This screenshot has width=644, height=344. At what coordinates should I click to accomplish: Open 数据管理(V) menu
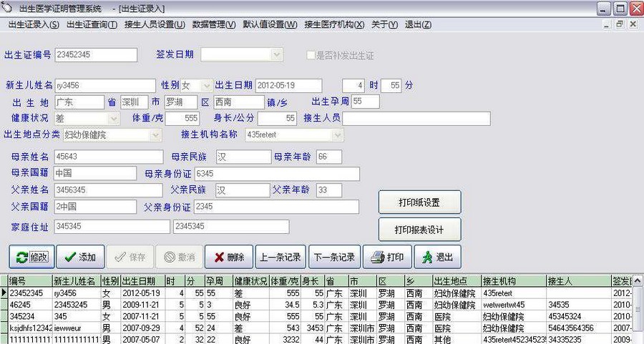tap(214, 24)
